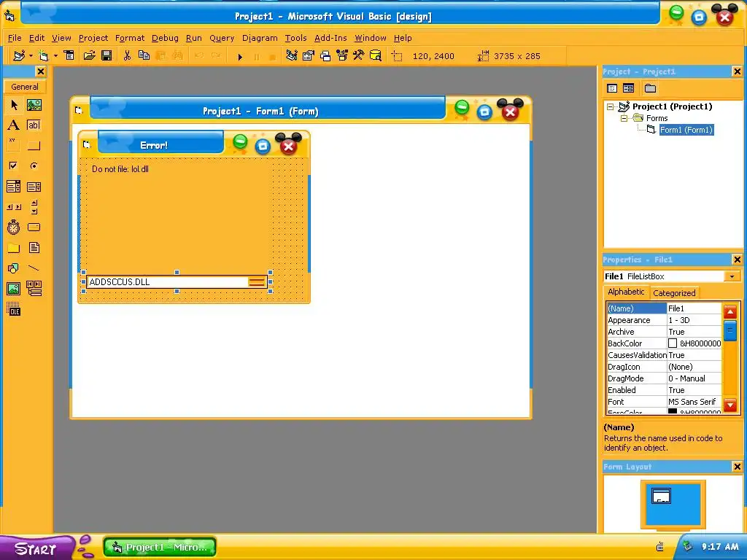
Task: Open the Data View Window toolbar icon
Action: tap(376, 55)
